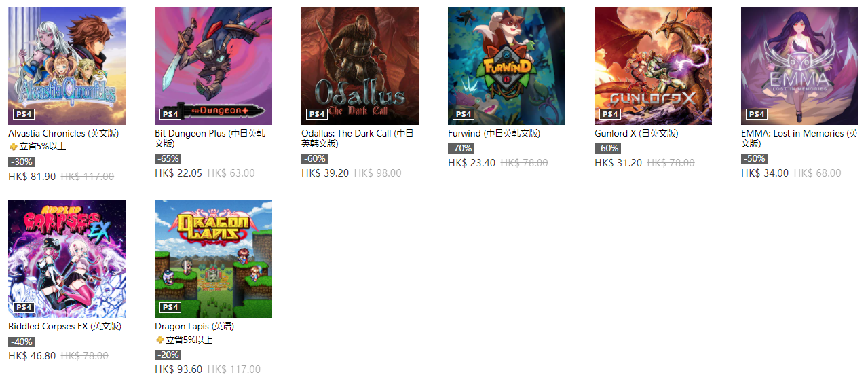Open Bit Dungeon Plus cover image
The image size is (868, 379).
[213, 66]
